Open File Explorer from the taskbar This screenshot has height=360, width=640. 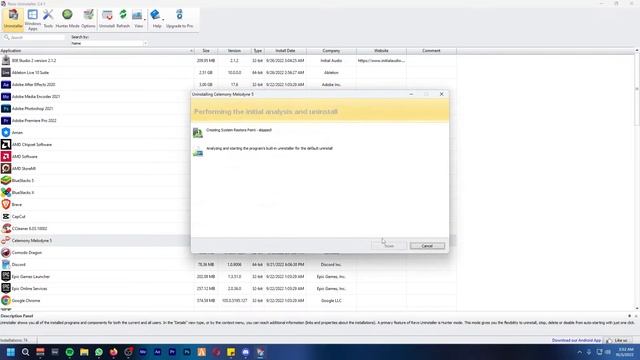click(x=84, y=352)
